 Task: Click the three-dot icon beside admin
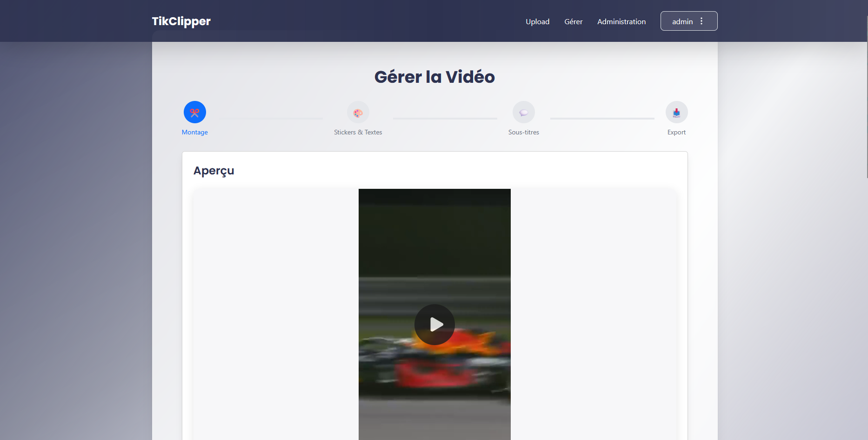click(701, 21)
